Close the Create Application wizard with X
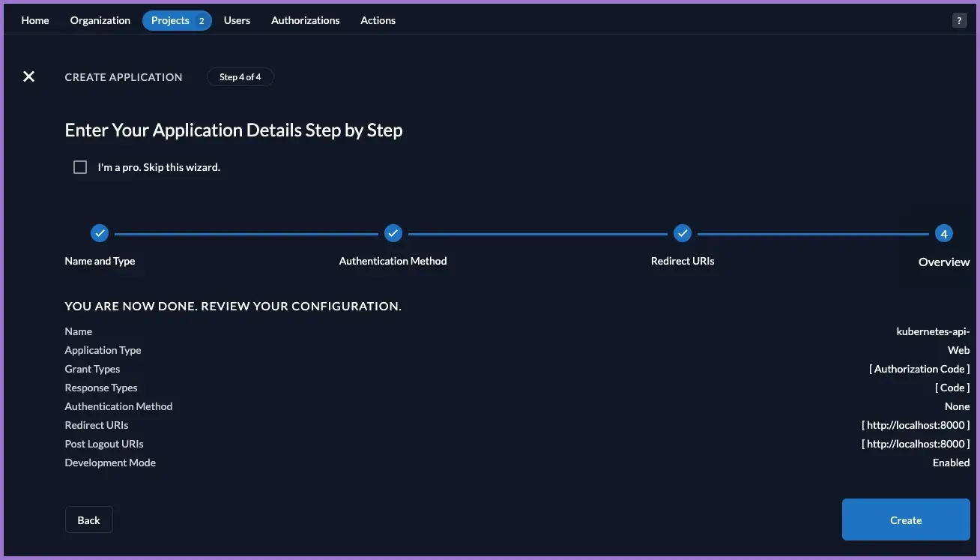Screen dimensions: 980x560 click(x=28, y=76)
